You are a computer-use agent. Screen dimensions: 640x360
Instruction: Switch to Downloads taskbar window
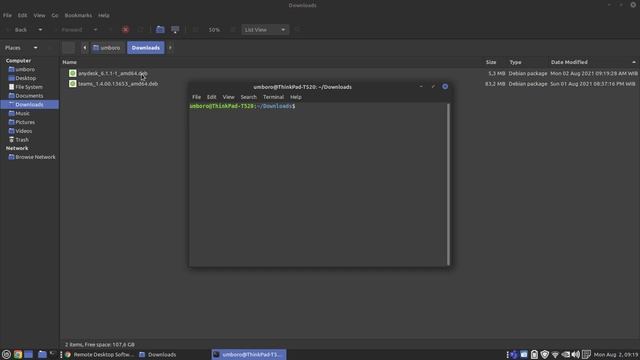point(158,355)
